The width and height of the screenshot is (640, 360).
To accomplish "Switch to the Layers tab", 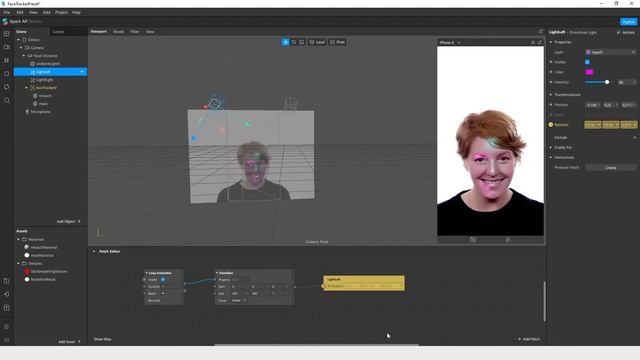I will coord(58,31).
